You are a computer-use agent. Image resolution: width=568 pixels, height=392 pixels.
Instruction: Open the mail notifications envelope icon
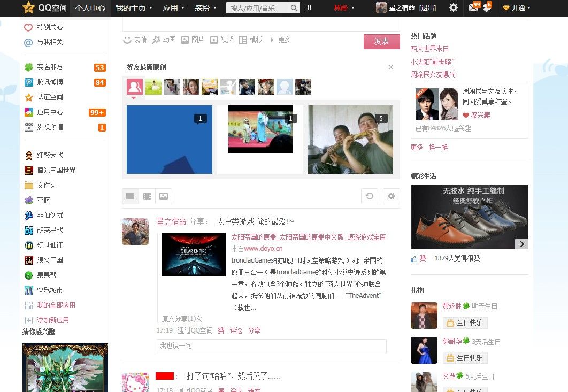[x=473, y=7]
